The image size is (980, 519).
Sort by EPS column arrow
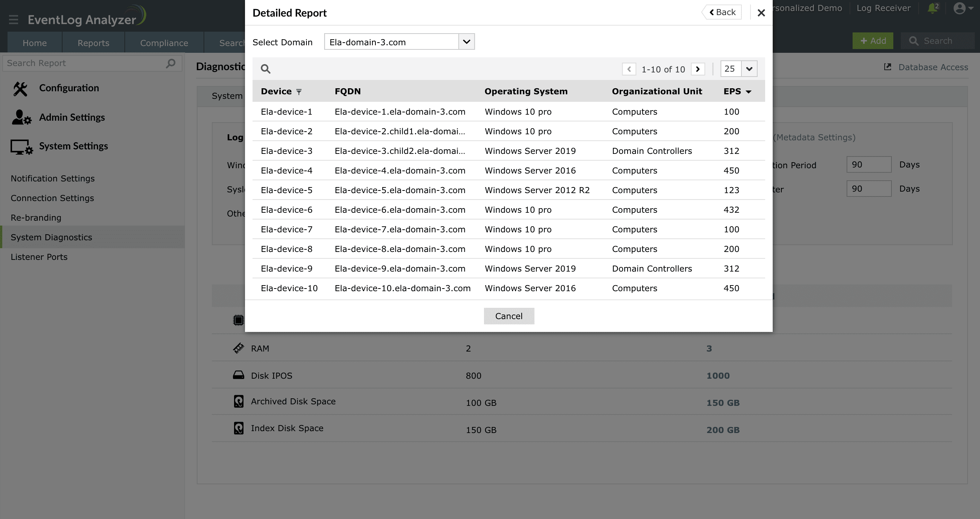click(x=748, y=92)
